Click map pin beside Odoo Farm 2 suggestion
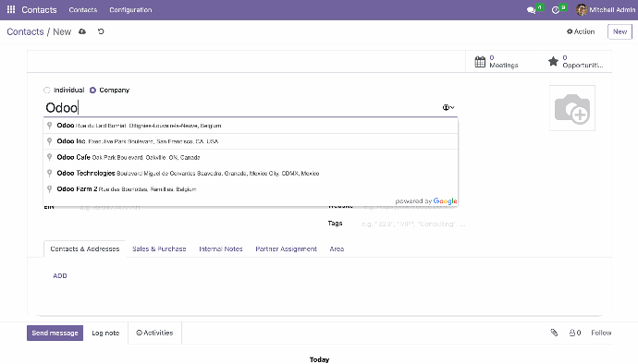638x364 pixels. (50, 188)
